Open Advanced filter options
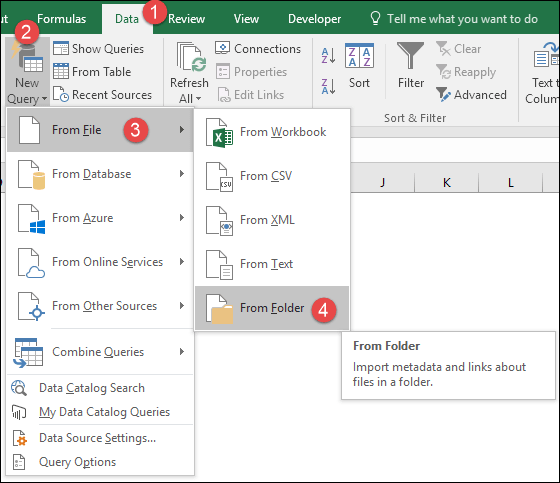This screenshot has height=483, width=560. pos(471,95)
